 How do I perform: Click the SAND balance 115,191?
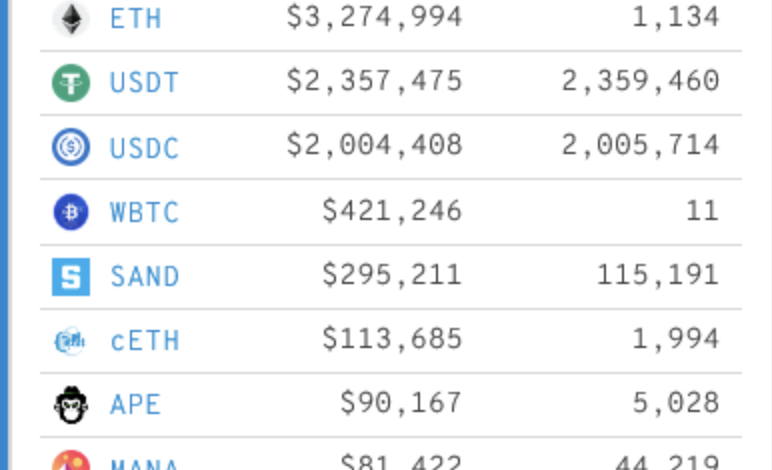[658, 275]
